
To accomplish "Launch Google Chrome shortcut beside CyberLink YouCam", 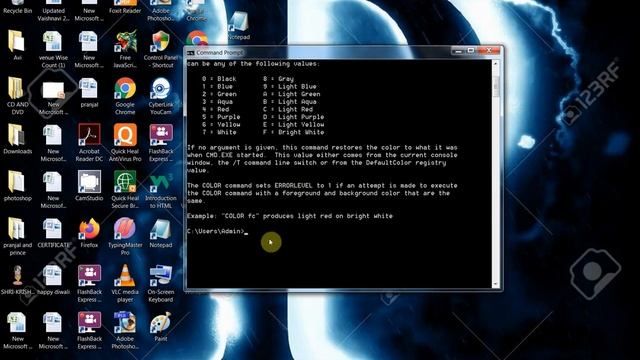I will coord(125,96).
